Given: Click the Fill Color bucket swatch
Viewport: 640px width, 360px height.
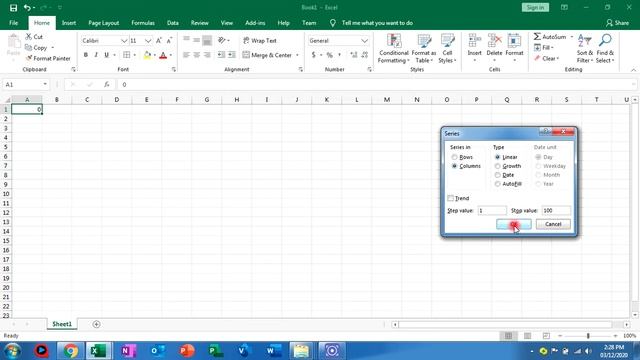Looking at the screenshot, I should pyautogui.click(x=147, y=55).
